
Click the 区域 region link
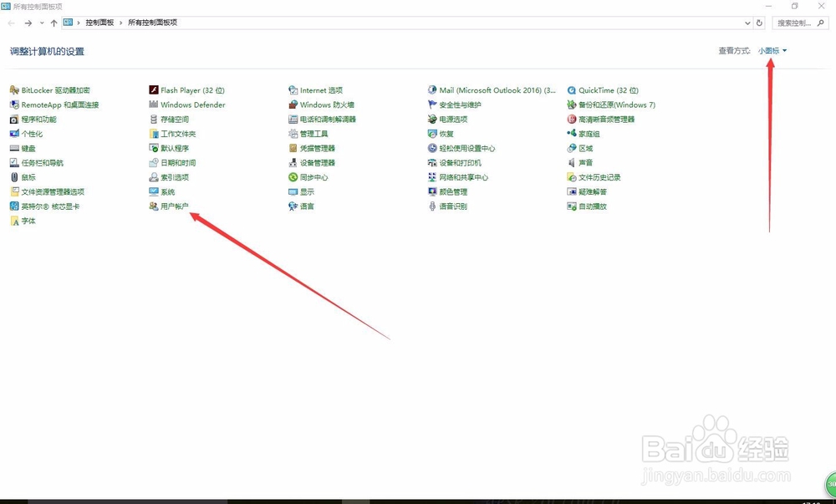click(x=585, y=148)
